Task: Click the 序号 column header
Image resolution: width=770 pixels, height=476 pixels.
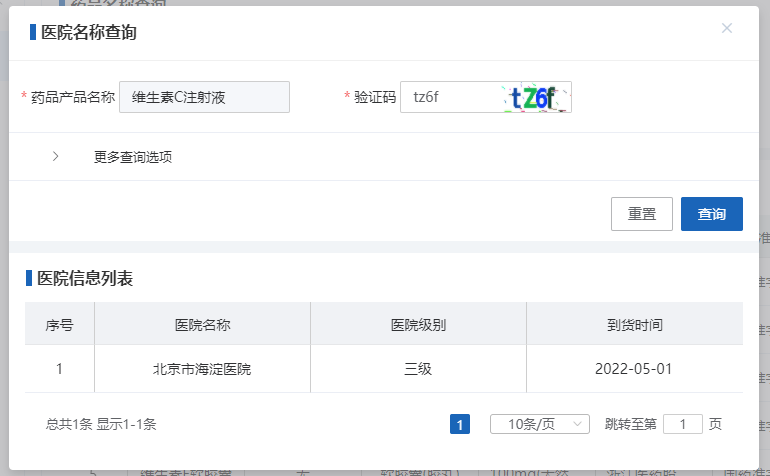Action: pos(60,325)
